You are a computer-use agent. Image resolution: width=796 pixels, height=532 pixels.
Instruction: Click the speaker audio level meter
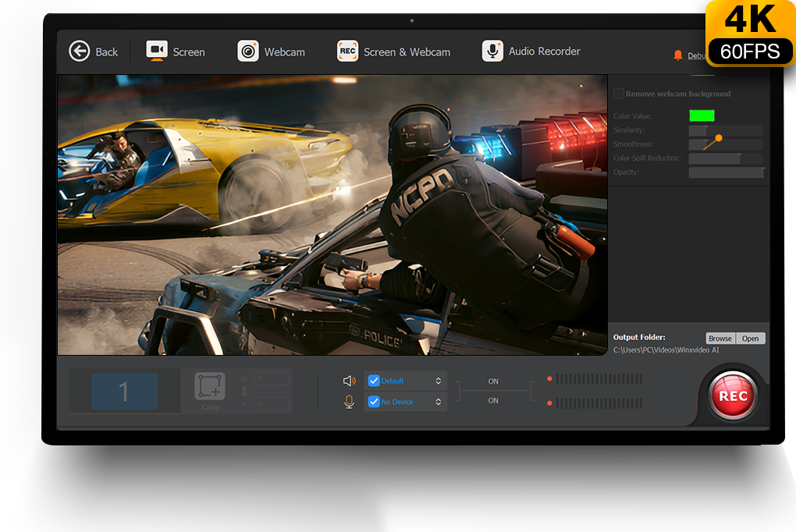(599, 379)
